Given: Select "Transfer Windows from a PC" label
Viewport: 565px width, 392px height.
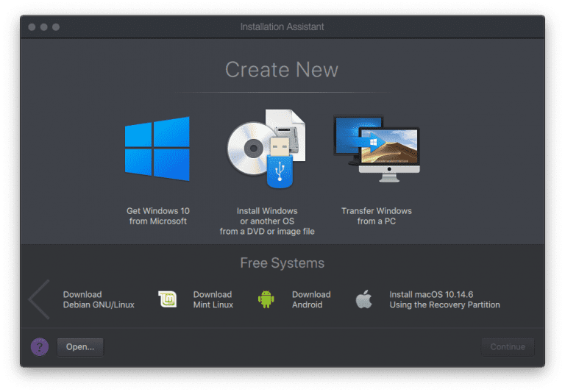Looking at the screenshot, I should coord(377,215).
